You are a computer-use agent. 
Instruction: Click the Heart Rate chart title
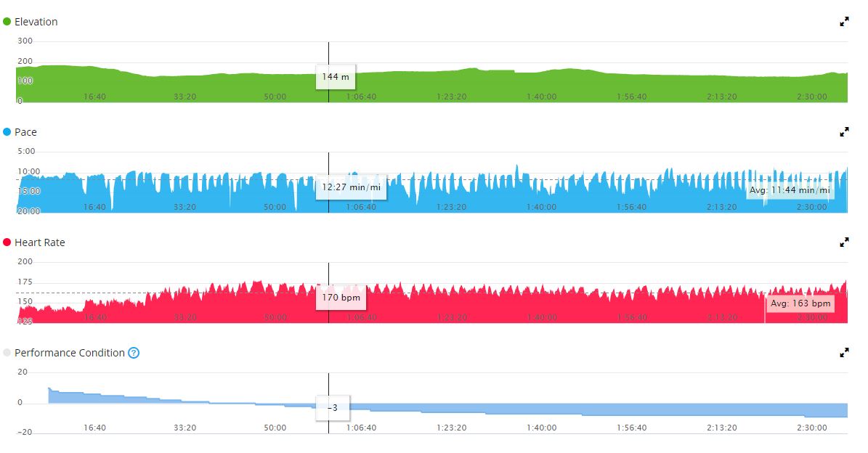[39, 242]
